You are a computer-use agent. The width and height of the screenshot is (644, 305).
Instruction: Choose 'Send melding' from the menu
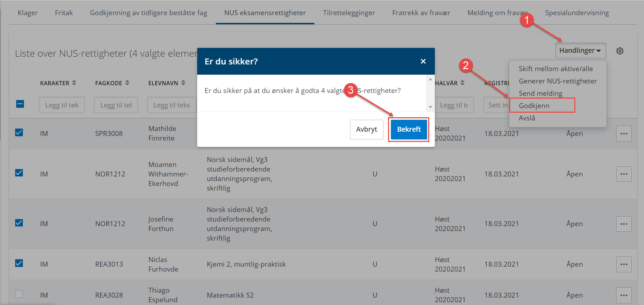(540, 93)
